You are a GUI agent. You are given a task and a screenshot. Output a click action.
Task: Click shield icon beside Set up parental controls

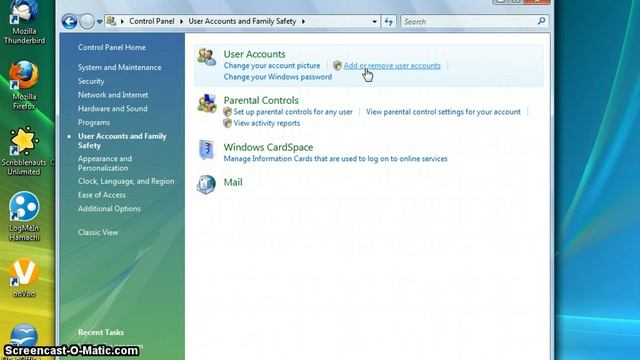pos(227,112)
